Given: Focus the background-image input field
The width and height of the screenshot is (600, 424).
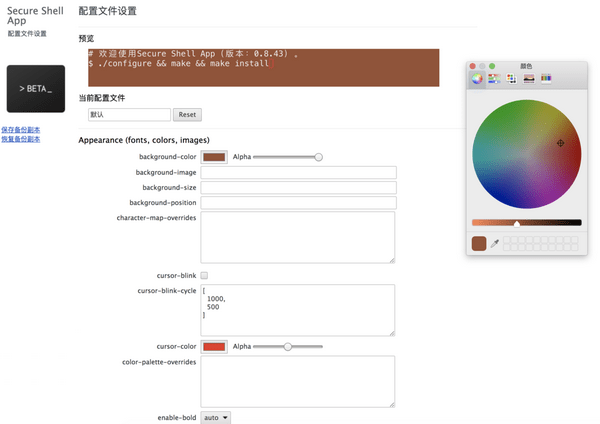Looking at the screenshot, I should 298,173.
